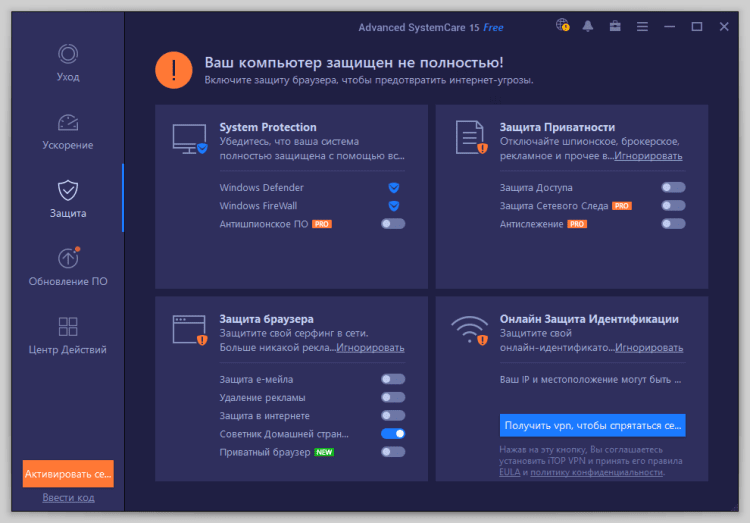Click 'Ваш IP и местоположение' text
750x523 pixels.
tap(591, 379)
